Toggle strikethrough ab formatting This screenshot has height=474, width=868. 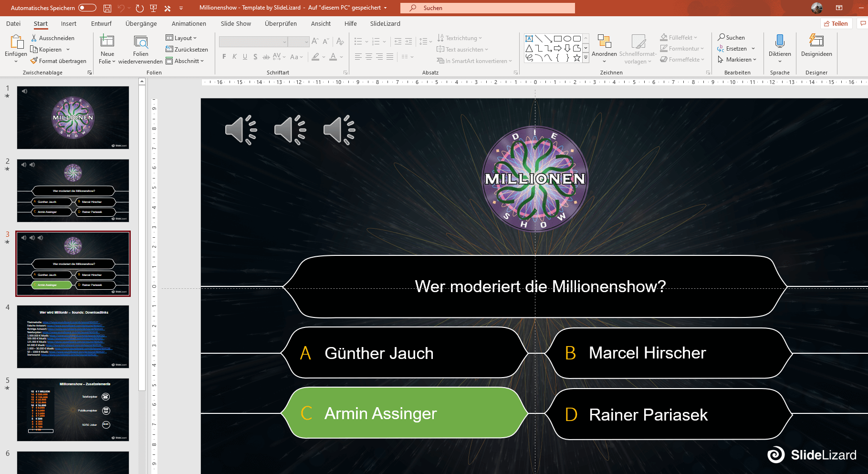(x=266, y=57)
